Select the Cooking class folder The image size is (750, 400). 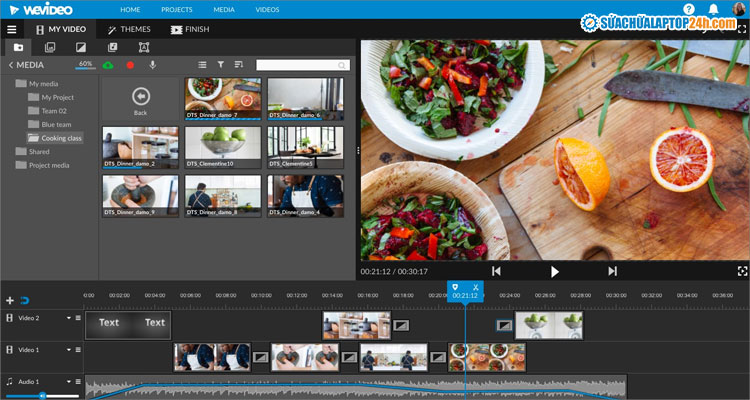point(55,138)
